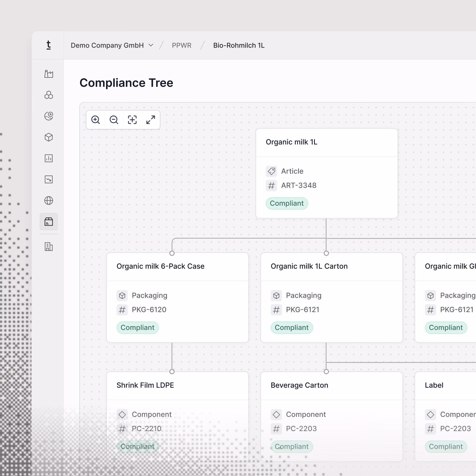Click the app logo icon
The width and height of the screenshot is (476, 476).
coord(49,45)
